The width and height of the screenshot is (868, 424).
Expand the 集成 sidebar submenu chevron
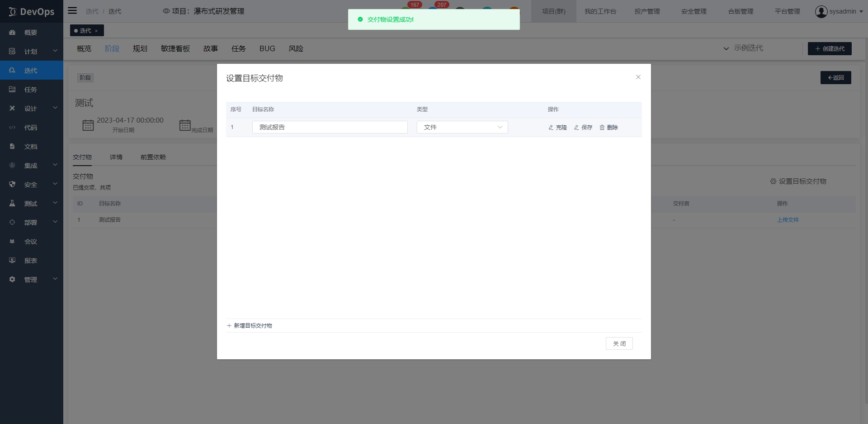[55, 165]
